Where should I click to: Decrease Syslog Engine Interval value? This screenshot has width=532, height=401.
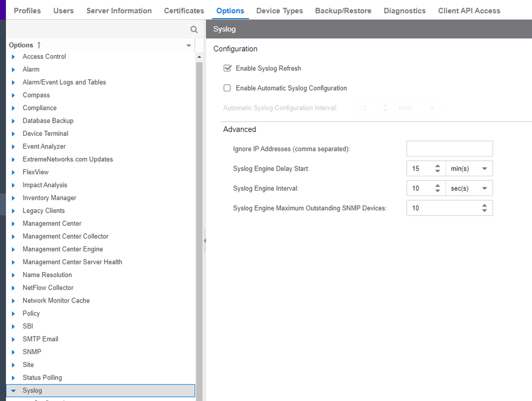(437, 191)
